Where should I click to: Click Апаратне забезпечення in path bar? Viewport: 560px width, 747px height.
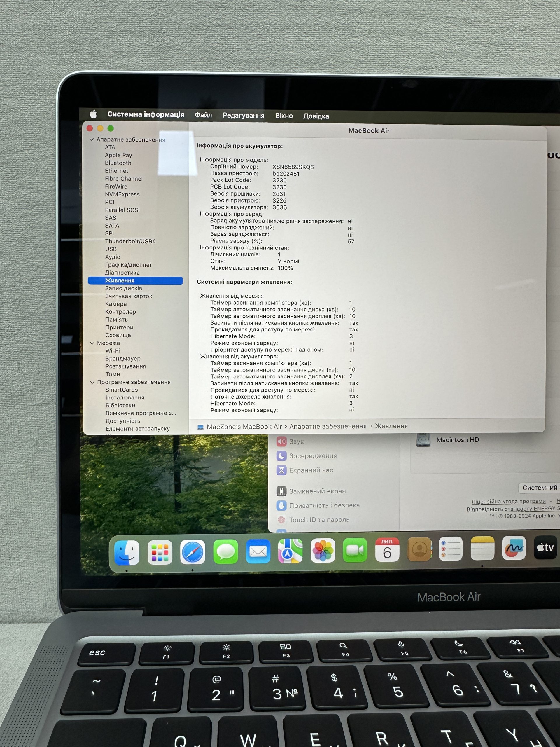click(328, 427)
